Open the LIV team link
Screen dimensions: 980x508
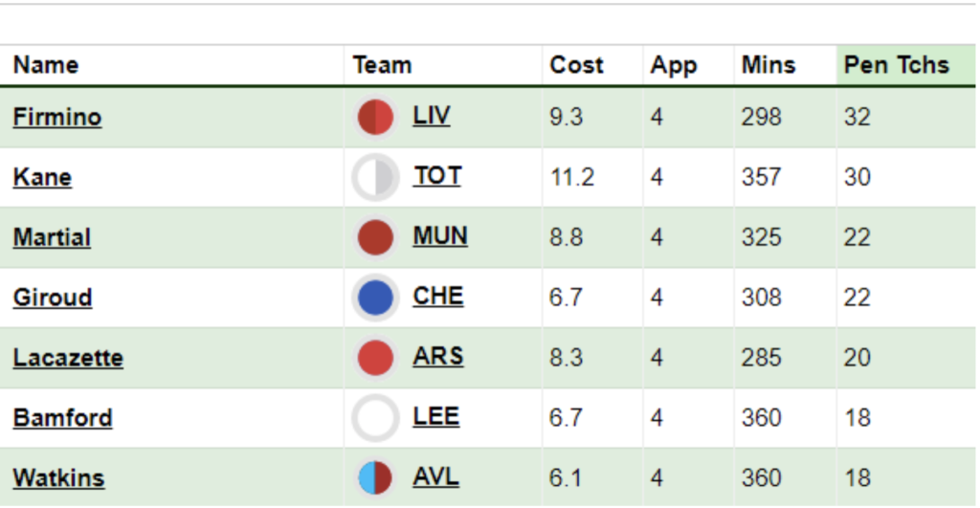[x=432, y=116]
